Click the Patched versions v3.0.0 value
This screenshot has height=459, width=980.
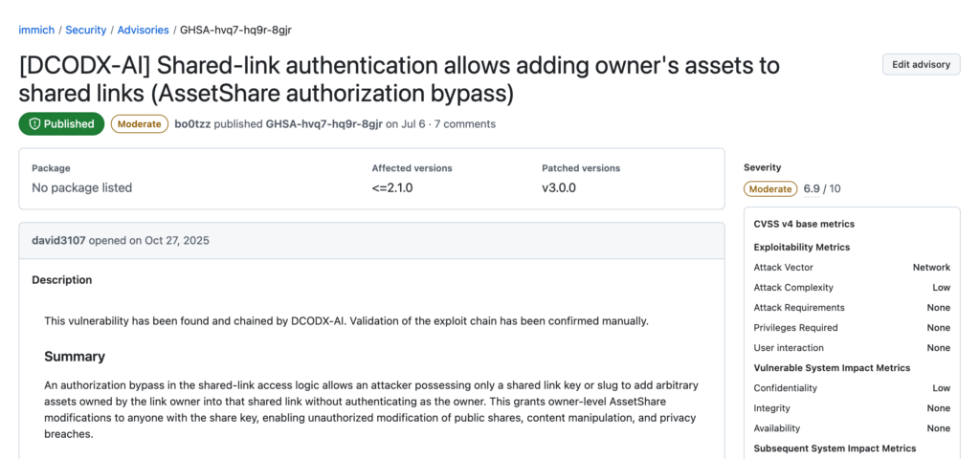[x=559, y=187]
